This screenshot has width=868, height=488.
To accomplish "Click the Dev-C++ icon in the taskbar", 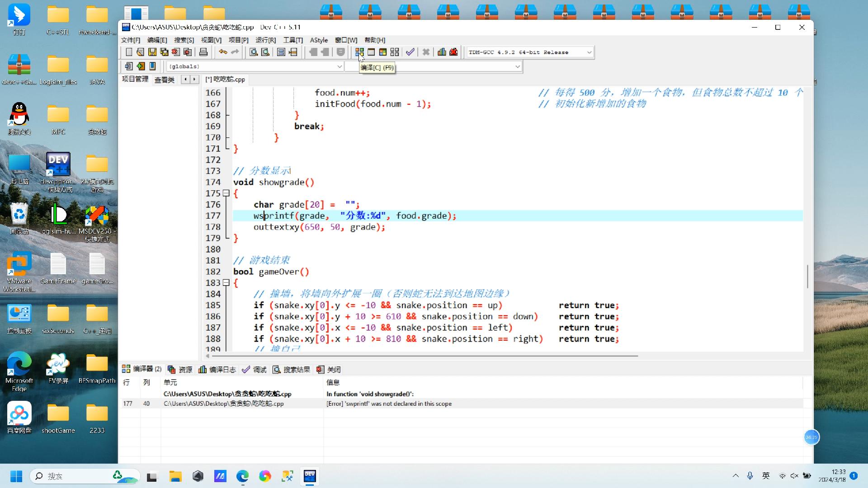I will pos(310,476).
